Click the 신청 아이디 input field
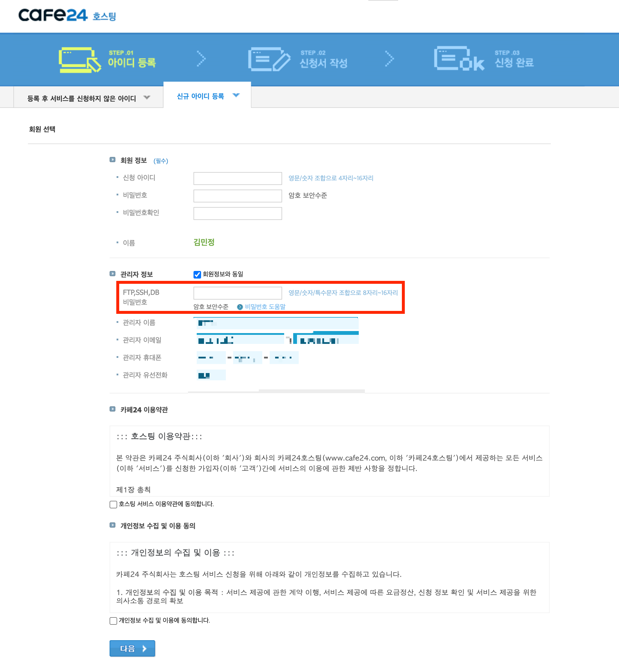Viewport: 619px width, 672px height. (x=238, y=178)
